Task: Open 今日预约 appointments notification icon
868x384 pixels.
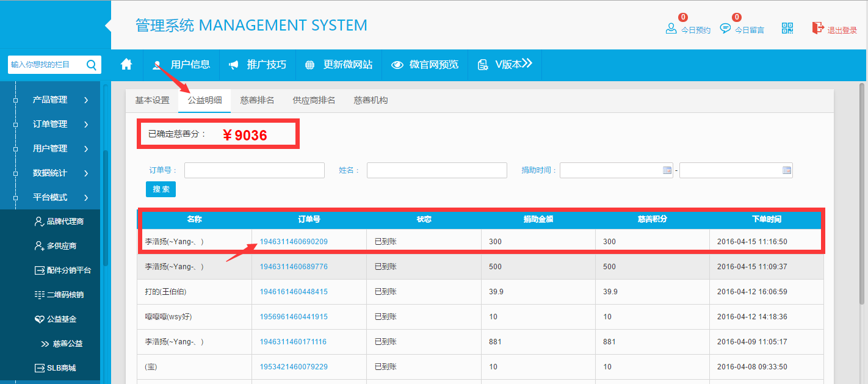Action: tap(671, 29)
